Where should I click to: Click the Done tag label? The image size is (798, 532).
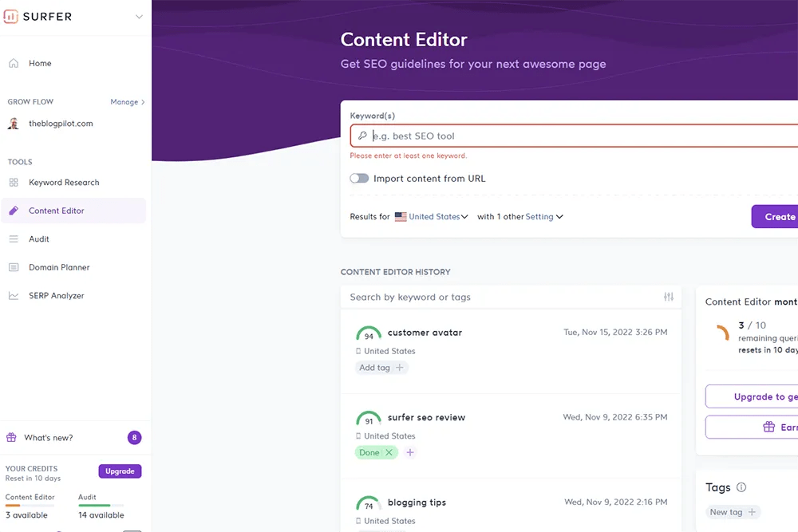tap(369, 452)
